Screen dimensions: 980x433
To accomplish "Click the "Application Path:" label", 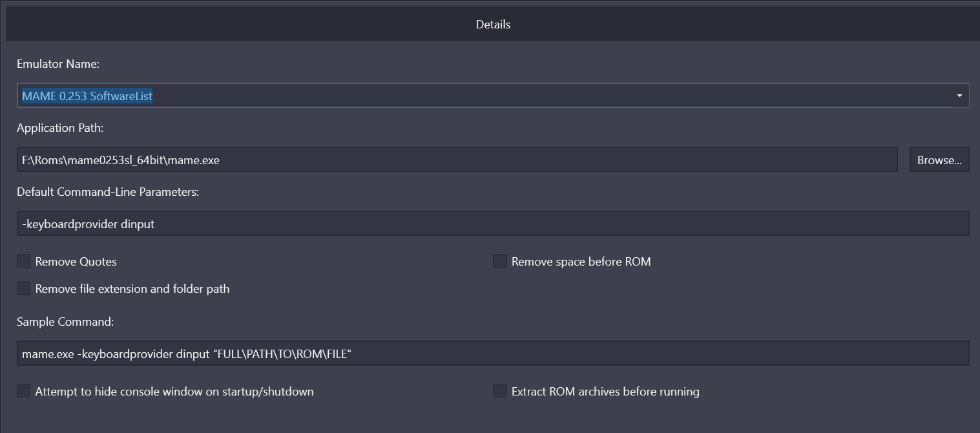I will point(60,128).
